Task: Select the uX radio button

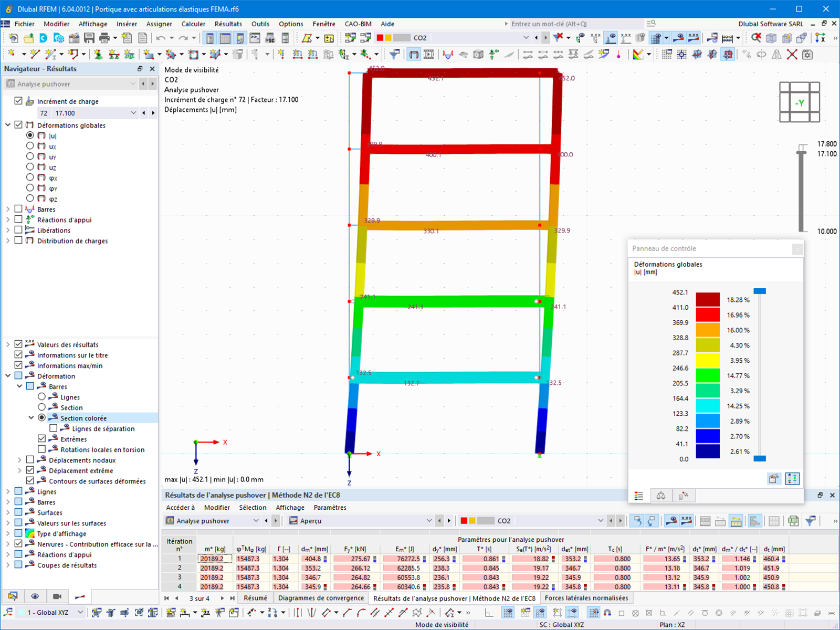Action: pos(30,146)
